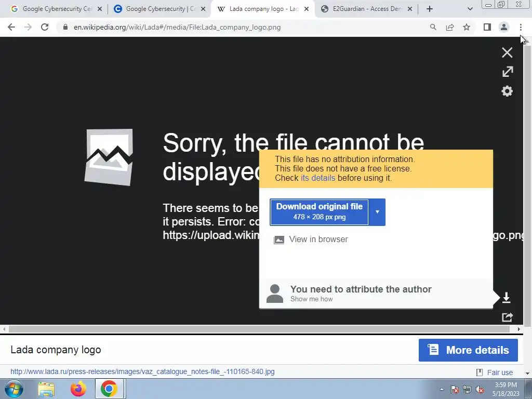Click the Fair use license label
532x399 pixels.
tap(499, 372)
